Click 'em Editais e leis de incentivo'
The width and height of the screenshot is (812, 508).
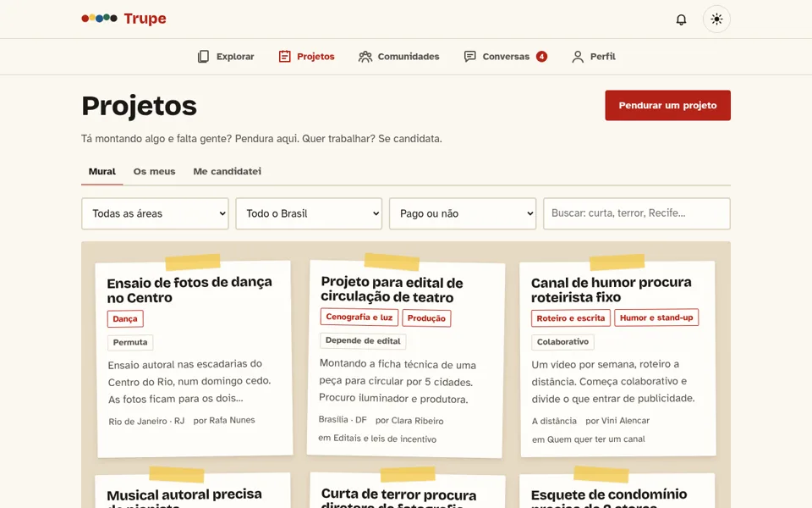coord(377,439)
